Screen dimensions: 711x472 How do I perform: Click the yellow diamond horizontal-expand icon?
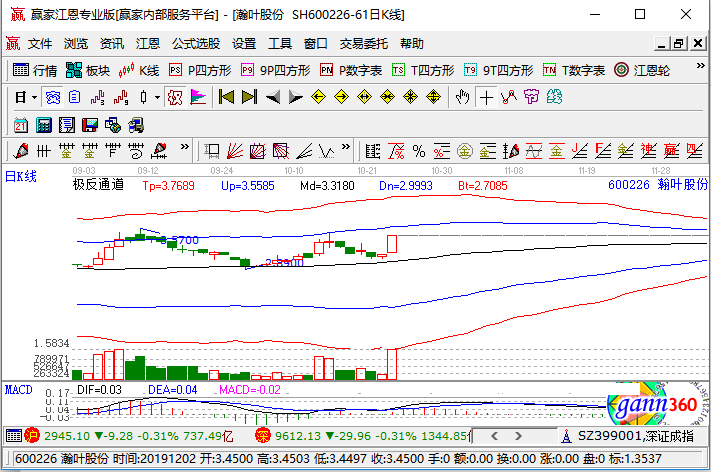[x=365, y=97]
